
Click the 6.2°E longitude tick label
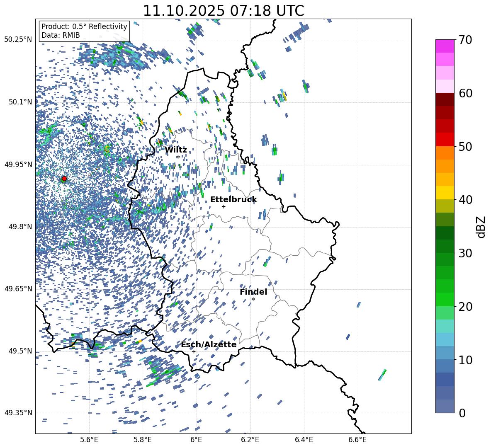coord(250,439)
